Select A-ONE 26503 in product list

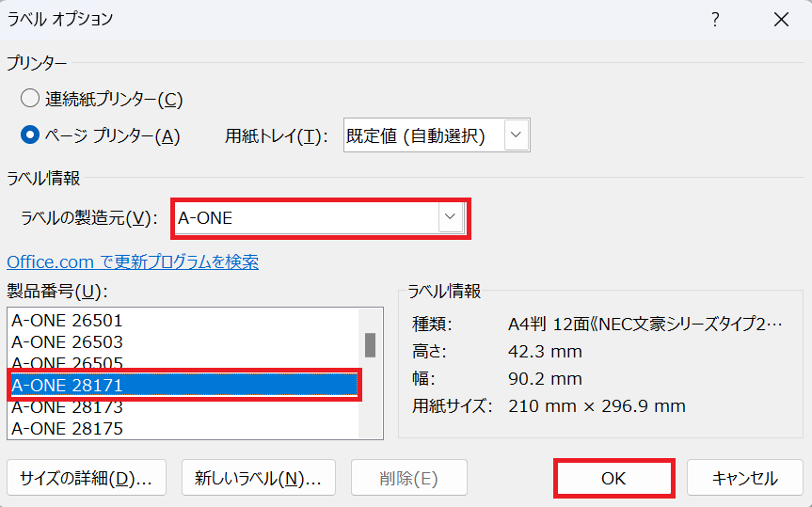pos(184,342)
